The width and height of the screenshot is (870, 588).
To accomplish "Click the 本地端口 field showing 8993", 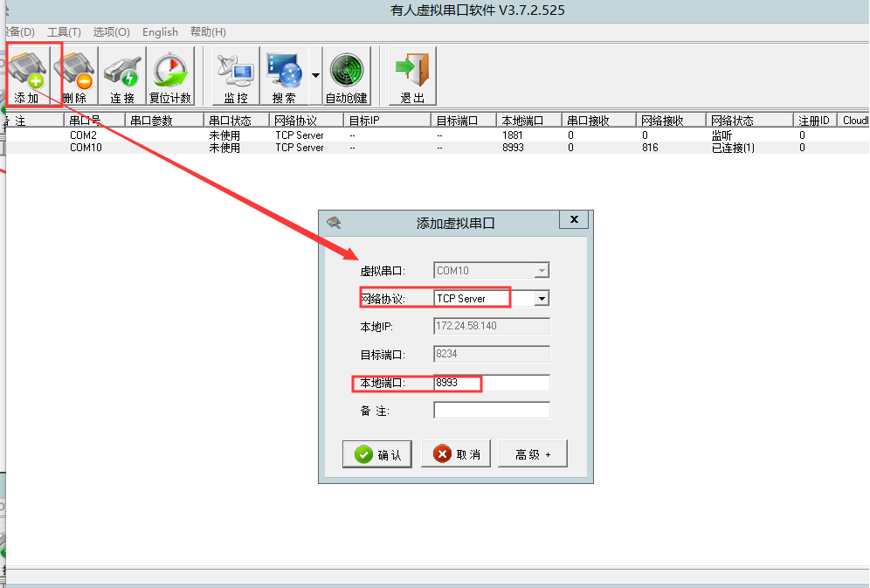I will pos(492,383).
